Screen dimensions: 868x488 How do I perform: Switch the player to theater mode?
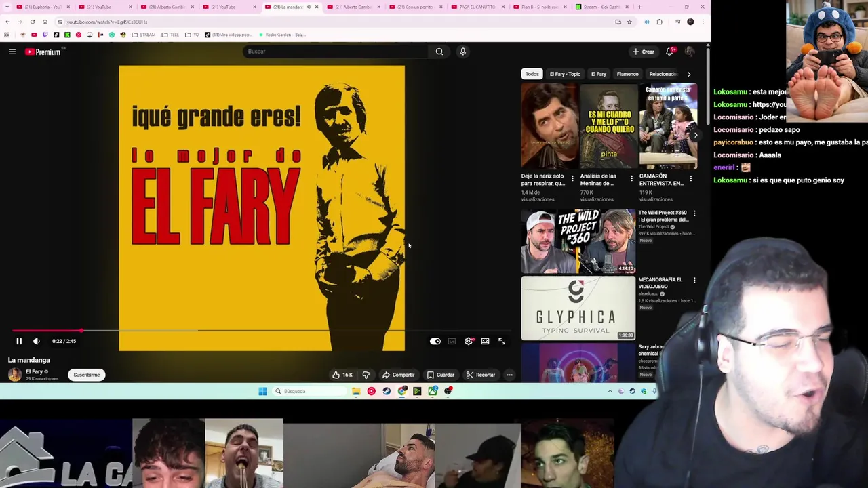[485, 341]
